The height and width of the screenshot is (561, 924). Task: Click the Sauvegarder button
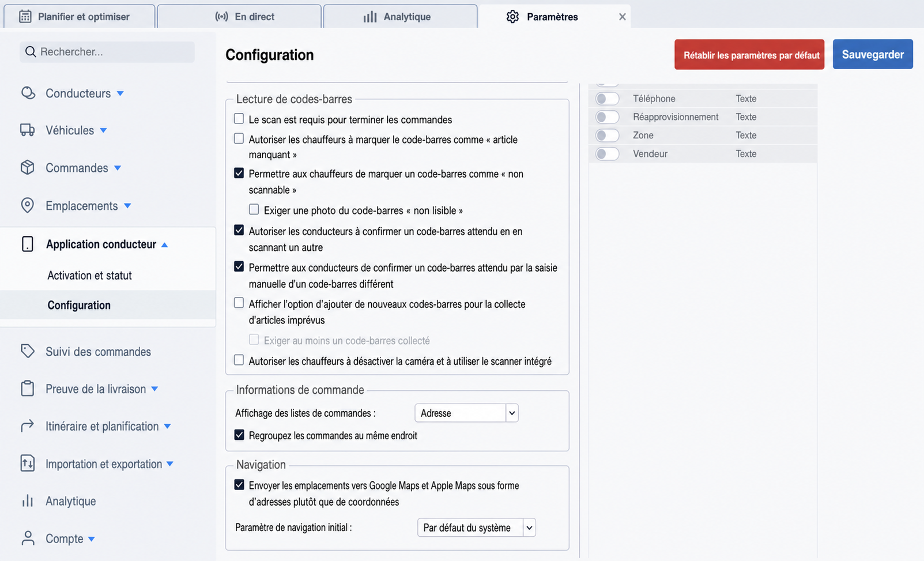pyautogui.click(x=873, y=54)
